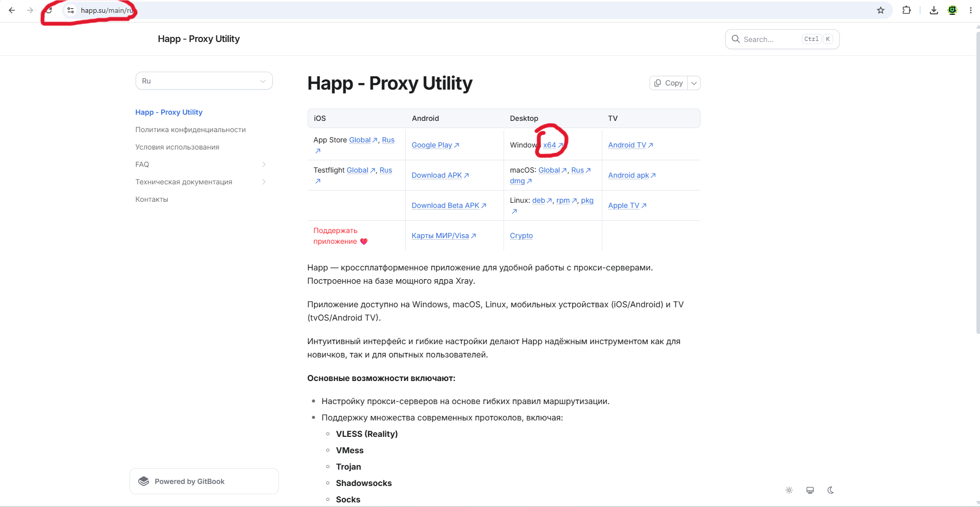Open Testflight Global link
This screenshot has width=980, height=507.
tap(361, 170)
